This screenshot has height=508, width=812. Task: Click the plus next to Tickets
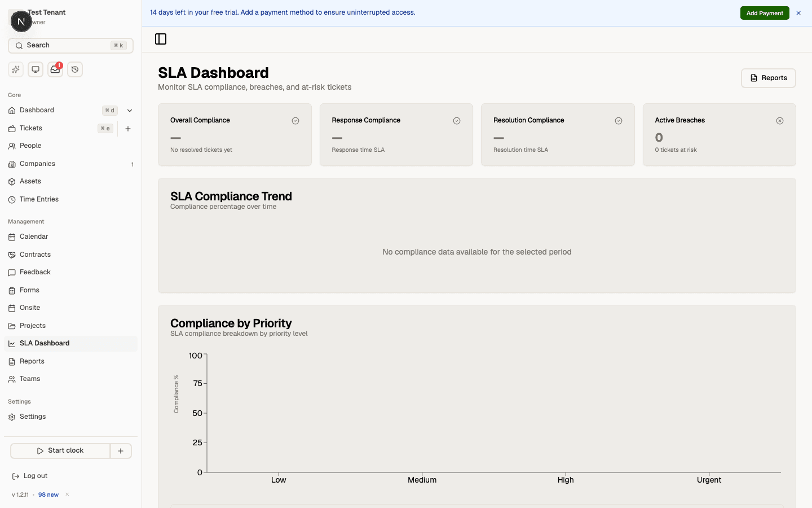coord(128,128)
